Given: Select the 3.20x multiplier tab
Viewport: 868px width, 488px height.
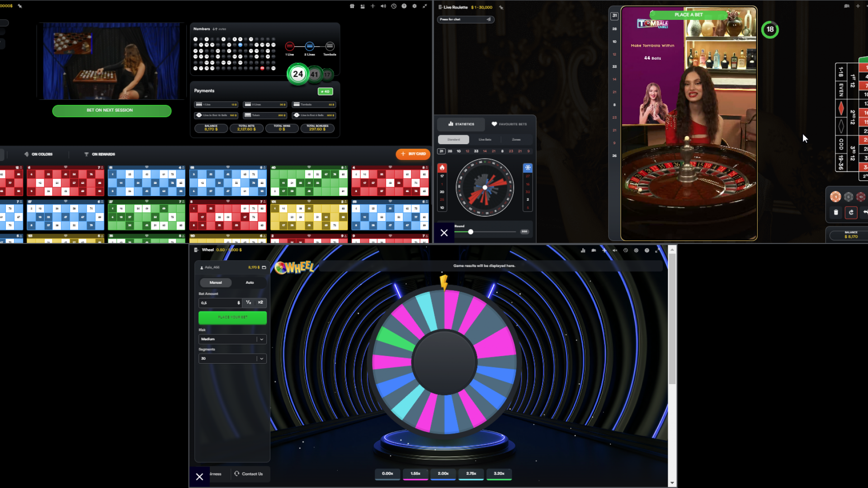Looking at the screenshot, I should click(499, 474).
